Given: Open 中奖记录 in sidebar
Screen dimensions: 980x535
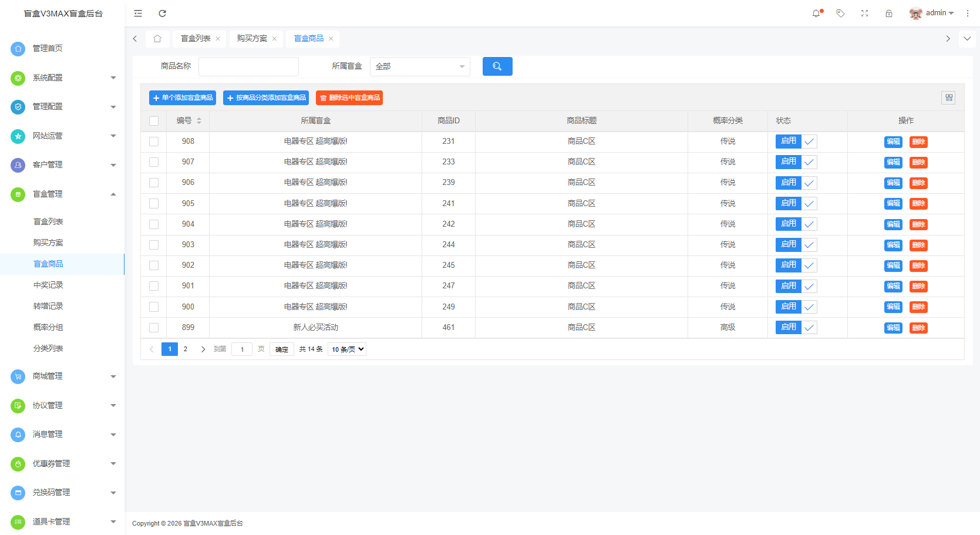Looking at the screenshot, I should coord(48,285).
